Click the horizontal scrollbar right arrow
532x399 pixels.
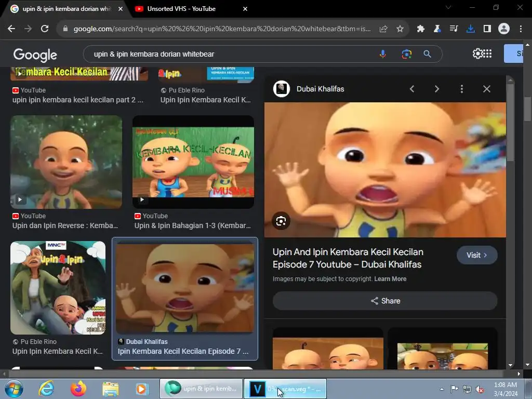(x=519, y=374)
